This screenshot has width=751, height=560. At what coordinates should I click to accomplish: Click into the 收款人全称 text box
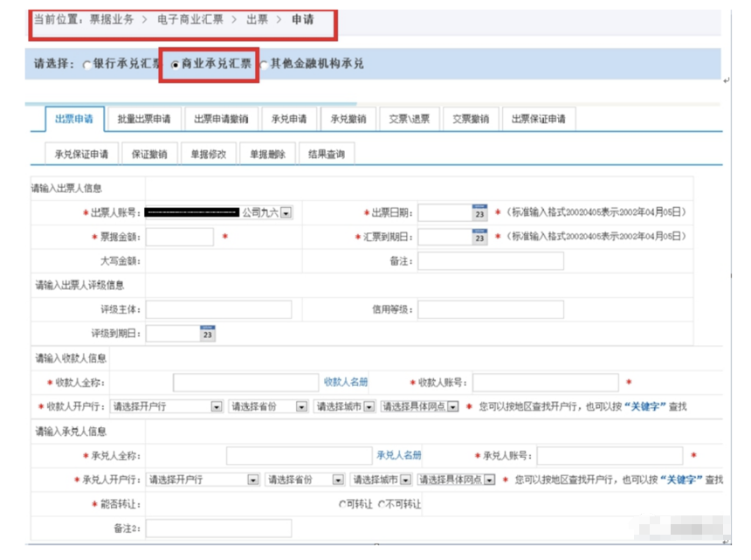tap(245, 383)
